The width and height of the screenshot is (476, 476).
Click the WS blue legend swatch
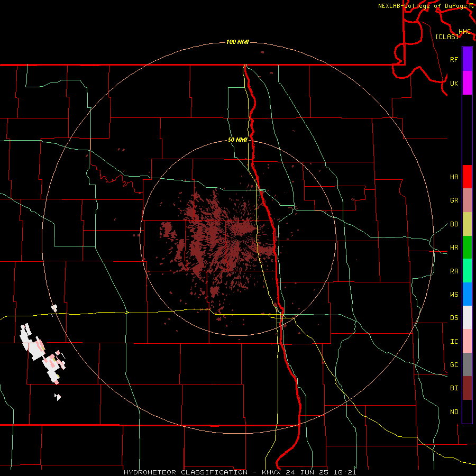(x=467, y=294)
